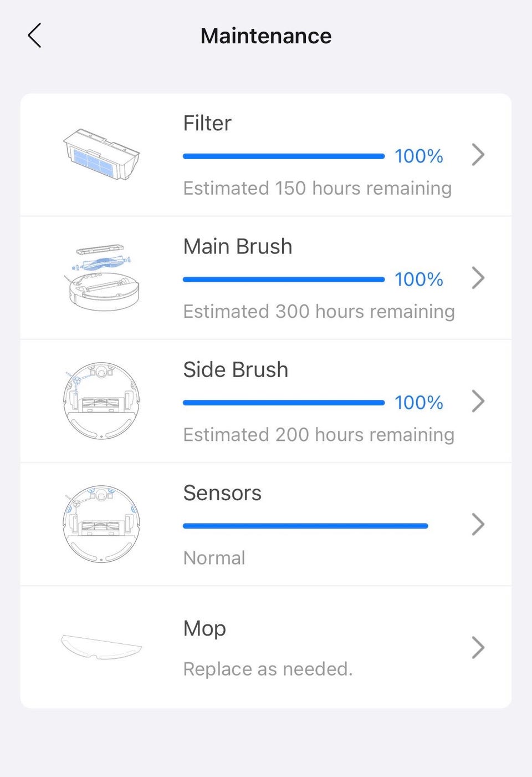Viewport: 532px width, 777px height.
Task: Tap "Replace as needed." text
Action: 268,669
